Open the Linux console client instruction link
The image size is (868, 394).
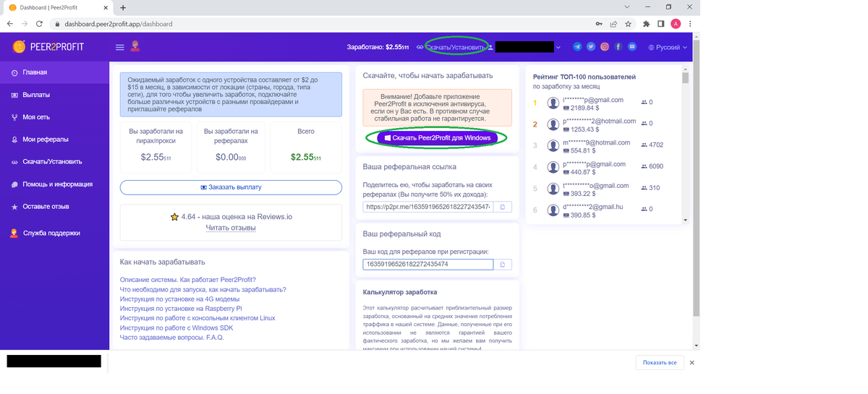point(197,317)
